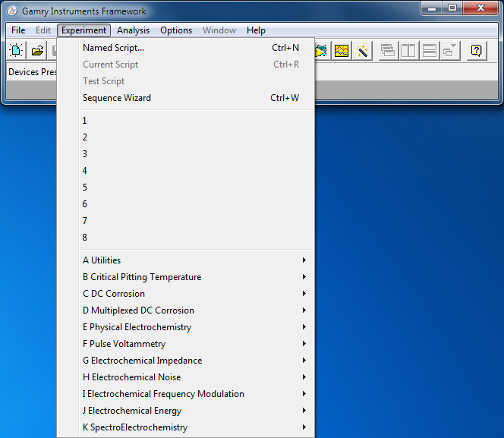Choose Named Script... from the menu

185,48
